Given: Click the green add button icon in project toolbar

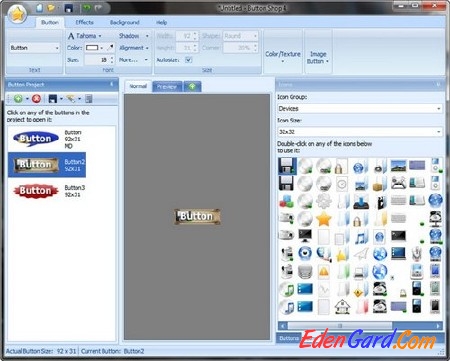Looking at the screenshot, I should [x=18, y=98].
